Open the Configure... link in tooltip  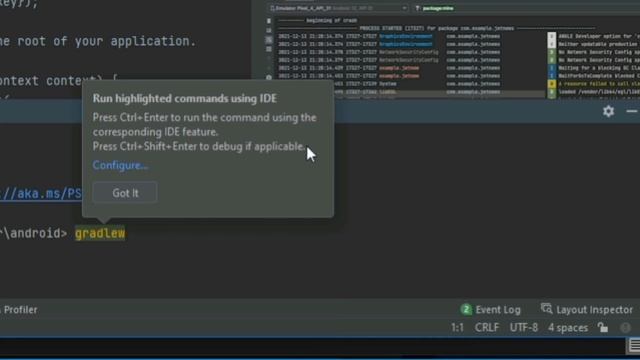[120, 165]
